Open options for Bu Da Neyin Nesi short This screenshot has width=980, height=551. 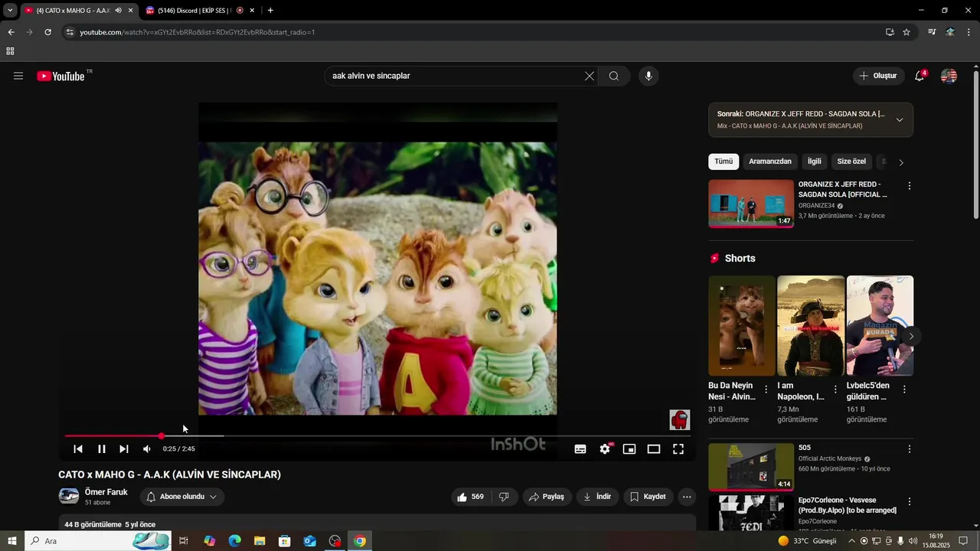[x=766, y=390]
